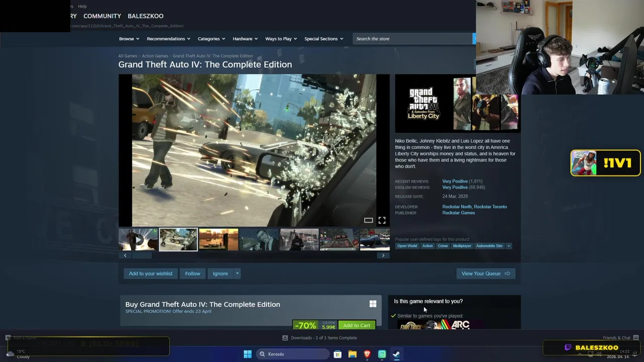Expand the Recommendations menu

coord(169,39)
